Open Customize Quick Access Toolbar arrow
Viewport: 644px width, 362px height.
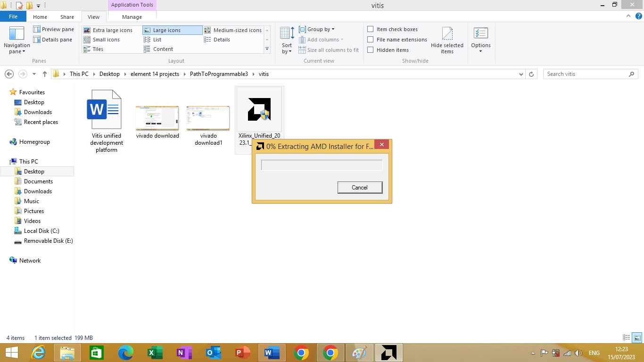38,6
